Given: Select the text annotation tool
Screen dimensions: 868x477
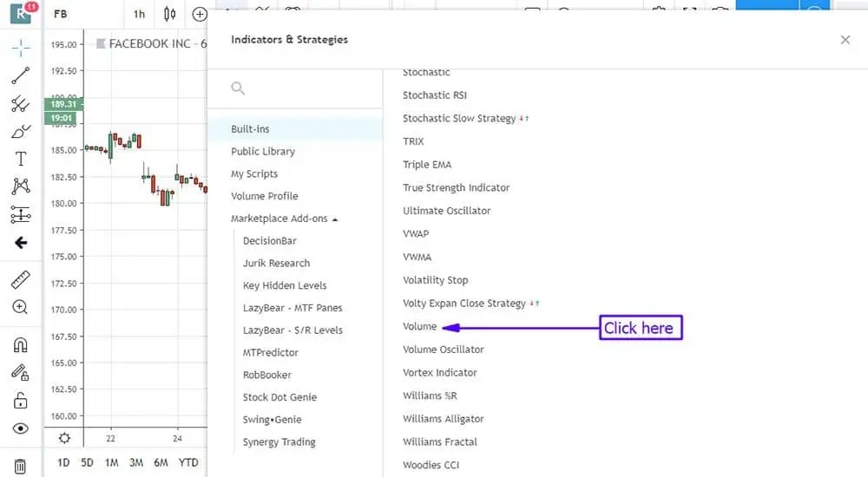Looking at the screenshot, I should [x=21, y=159].
